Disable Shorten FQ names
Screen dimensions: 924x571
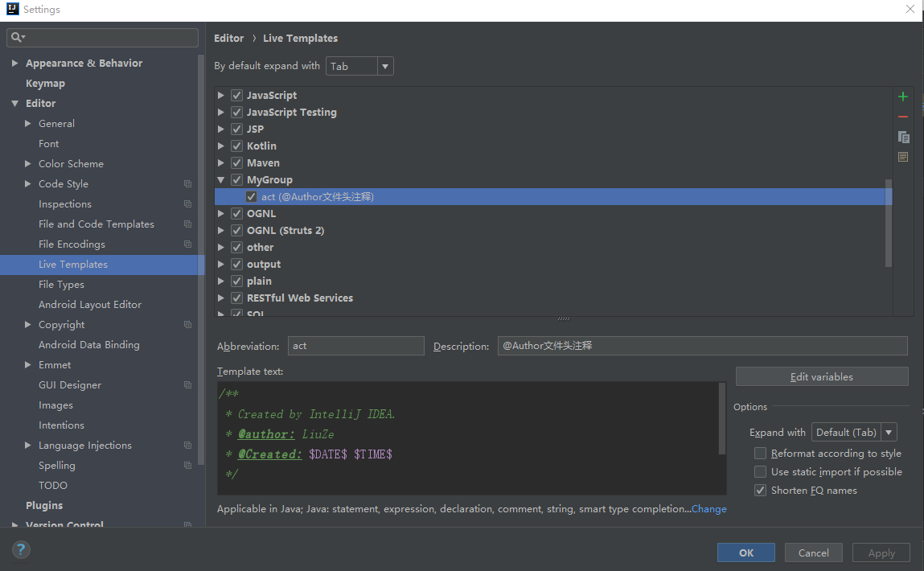pyautogui.click(x=760, y=490)
